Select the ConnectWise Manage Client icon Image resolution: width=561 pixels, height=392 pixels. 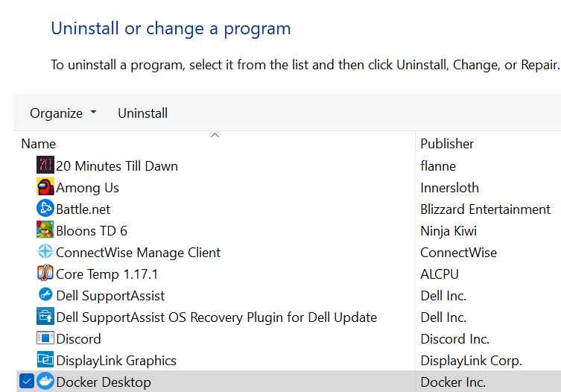point(45,252)
